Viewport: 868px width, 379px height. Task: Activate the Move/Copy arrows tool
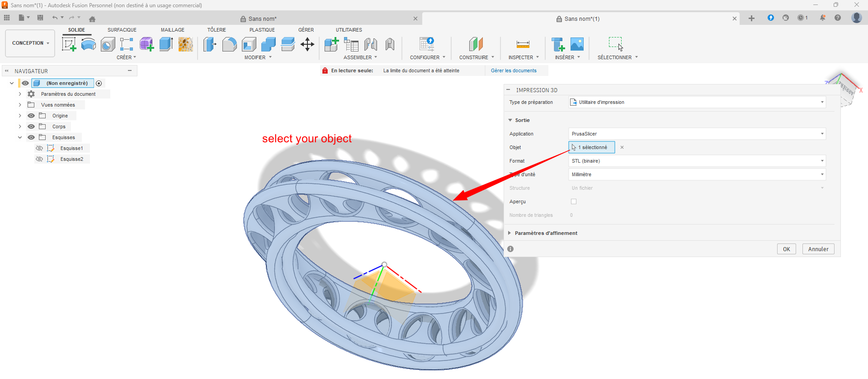click(307, 44)
